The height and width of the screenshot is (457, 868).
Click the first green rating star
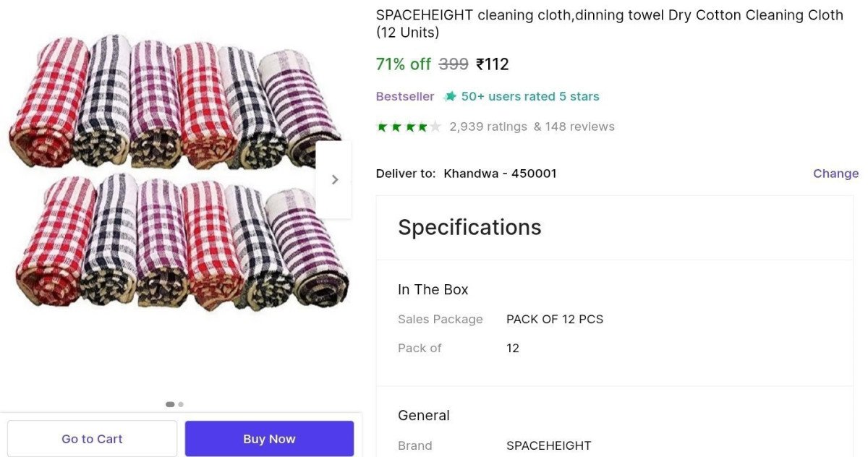pyautogui.click(x=382, y=127)
